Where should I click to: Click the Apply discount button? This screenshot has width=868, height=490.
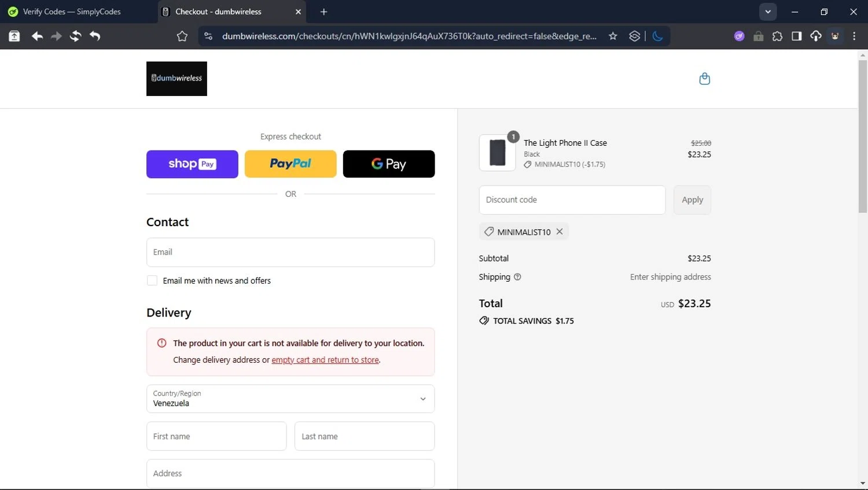tap(692, 200)
